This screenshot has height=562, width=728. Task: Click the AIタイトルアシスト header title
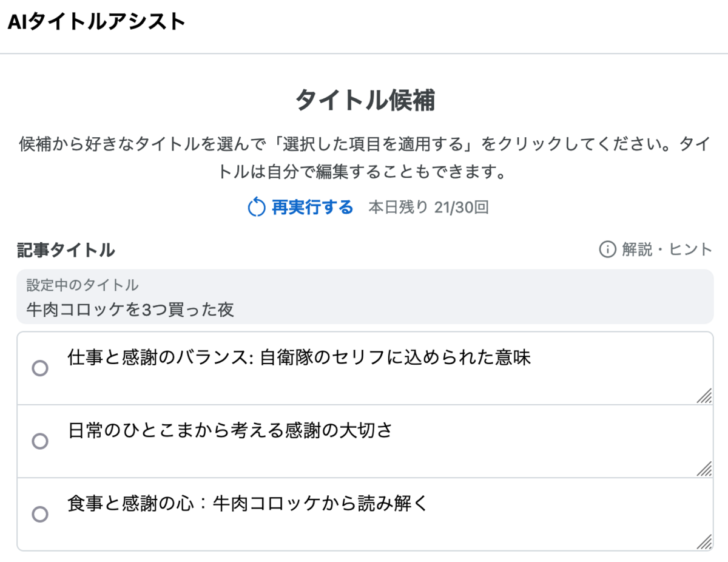click(x=96, y=22)
